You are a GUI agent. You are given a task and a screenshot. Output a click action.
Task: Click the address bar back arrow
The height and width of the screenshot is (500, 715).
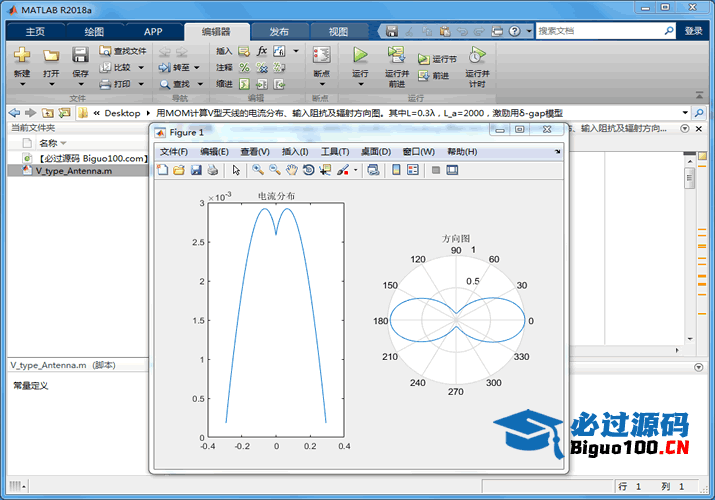click(15, 113)
